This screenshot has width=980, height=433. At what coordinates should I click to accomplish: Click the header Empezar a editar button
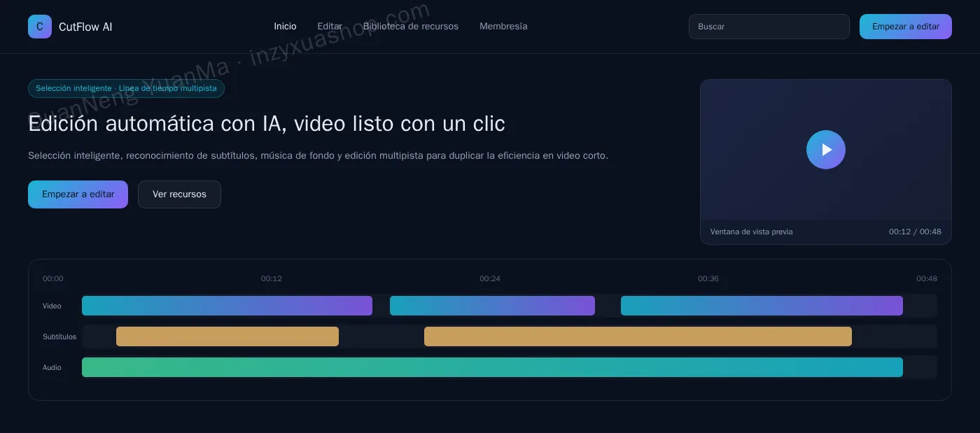tap(906, 27)
